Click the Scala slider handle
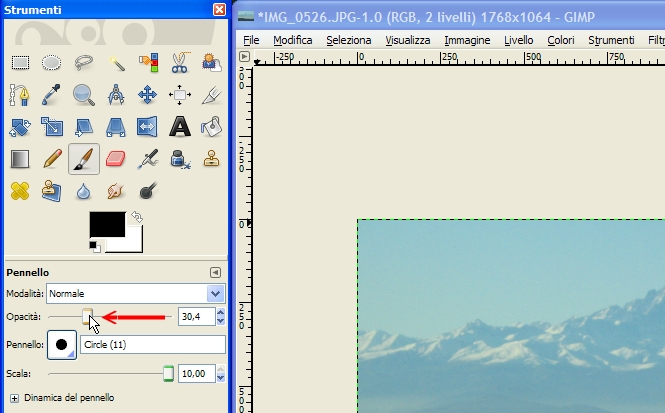 pos(168,374)
